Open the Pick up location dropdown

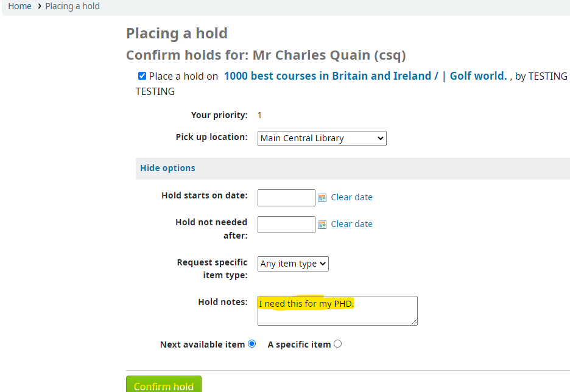[x=322, y=138]
